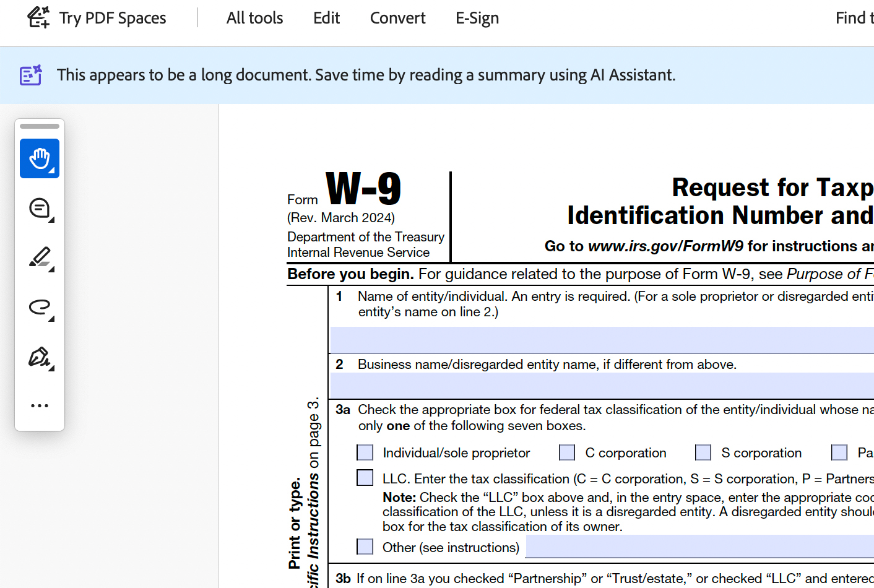Choose the add comment tool
This screenshot has width=874, height=588.
(x=40, y=209)
